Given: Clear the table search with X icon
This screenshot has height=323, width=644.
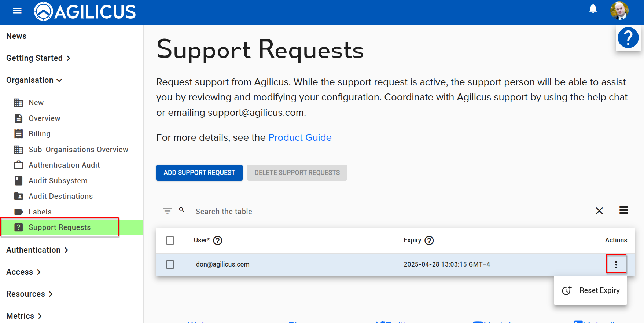Looking at the screenshot, I should coord(599,211).
